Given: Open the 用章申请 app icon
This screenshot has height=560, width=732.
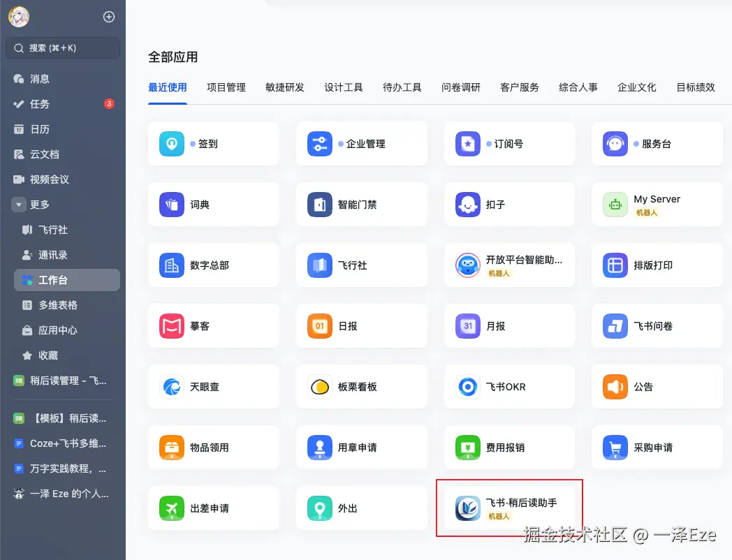Looking at the screenshot, I should tap(320, 448).
